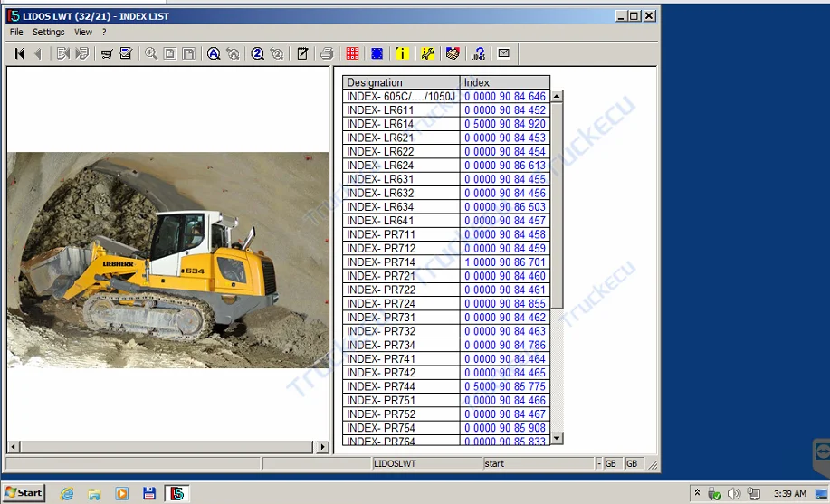Click the taskbar floppy disk icon
Image resolution: width=830 pixels, height=504 pixels.
(x=149, y=494)
